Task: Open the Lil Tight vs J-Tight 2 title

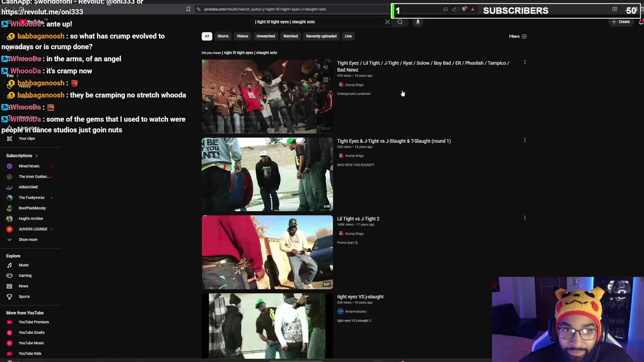Action: (x=358, y=219)
